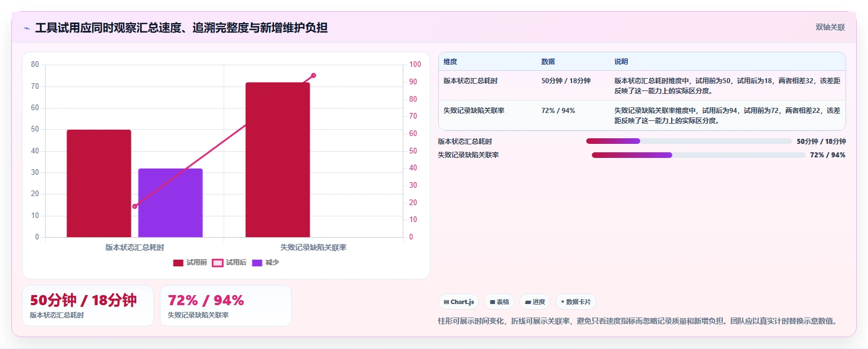
Task: Click the 失败记录缺陷关联率 x-axis label
Action: click(313, 247)
